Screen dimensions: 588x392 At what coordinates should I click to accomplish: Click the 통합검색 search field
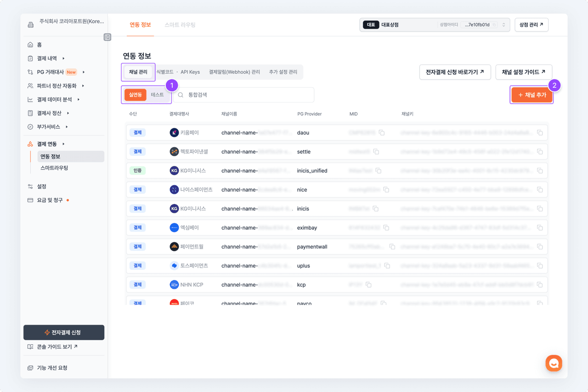[248, 95]
